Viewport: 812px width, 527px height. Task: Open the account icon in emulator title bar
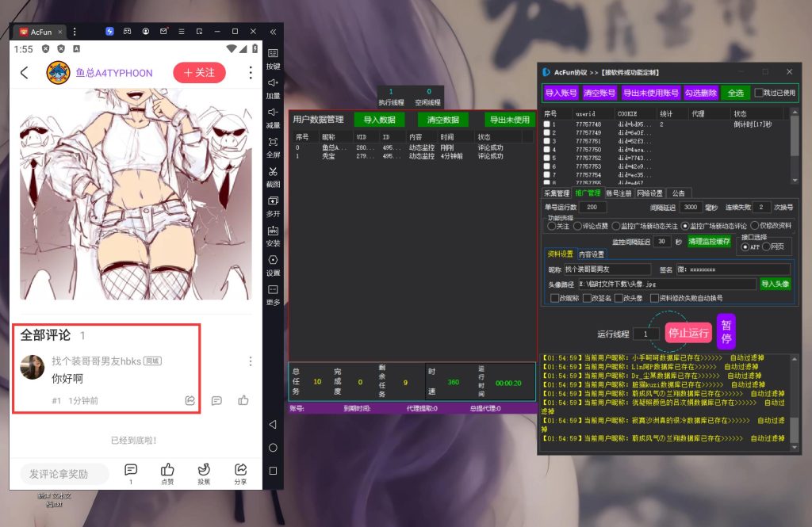[146, 32]
